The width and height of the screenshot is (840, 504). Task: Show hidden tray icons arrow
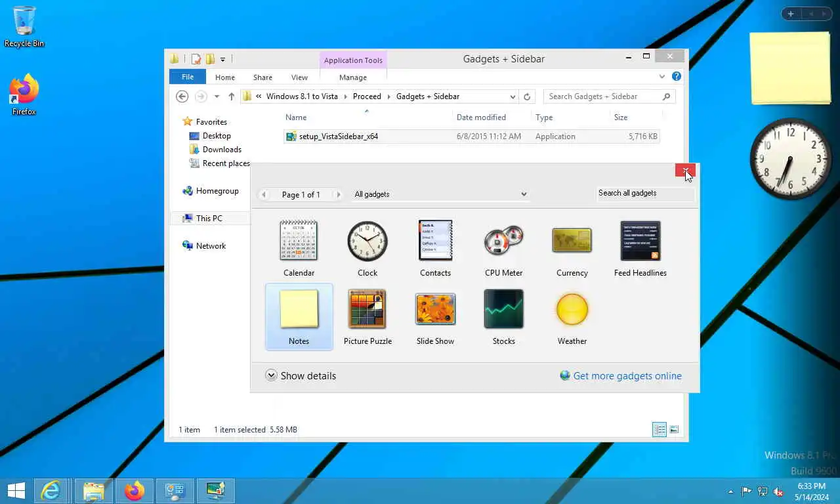tap(730, 492)
